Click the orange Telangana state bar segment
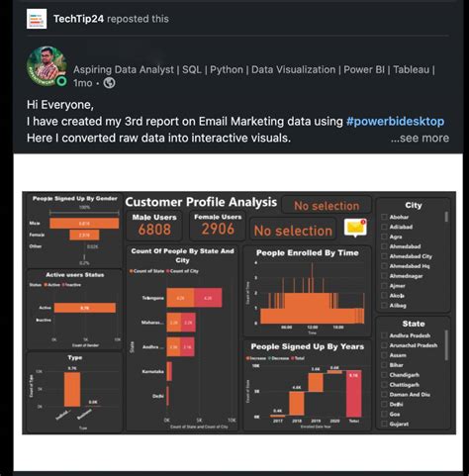Image resolution: width=469 pixels, height=476 pixels. click(180, 298)
